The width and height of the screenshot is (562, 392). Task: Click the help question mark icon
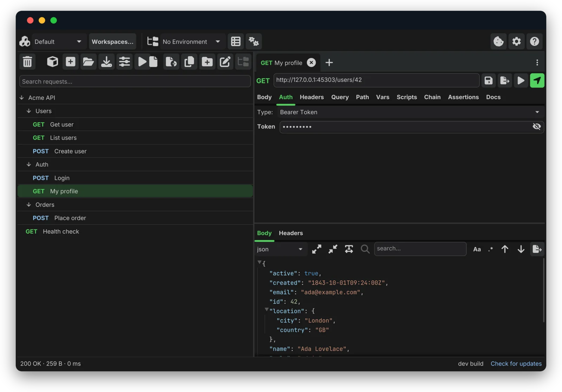click(534, 41)
